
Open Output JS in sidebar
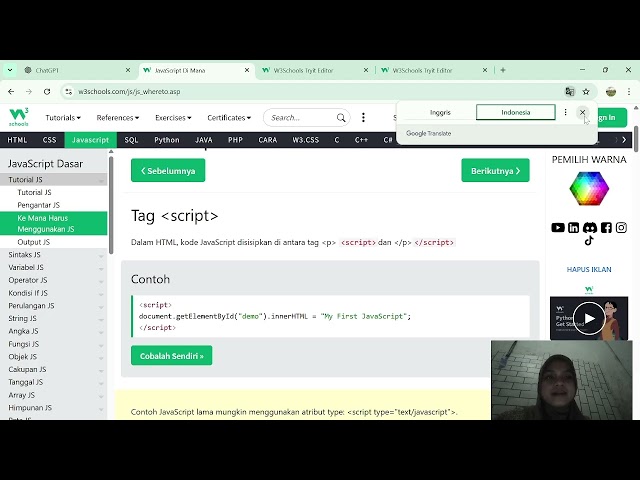(x=33, y=242)
